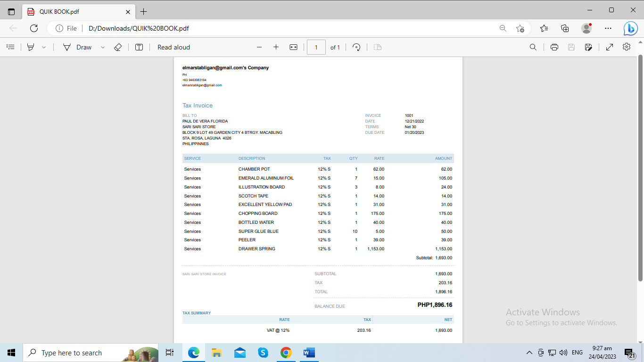The width and height of the screenshot is (644, 362).
Task: Zoom out with the minus icon
Action: pyautogui.click(x=259, y=47)
